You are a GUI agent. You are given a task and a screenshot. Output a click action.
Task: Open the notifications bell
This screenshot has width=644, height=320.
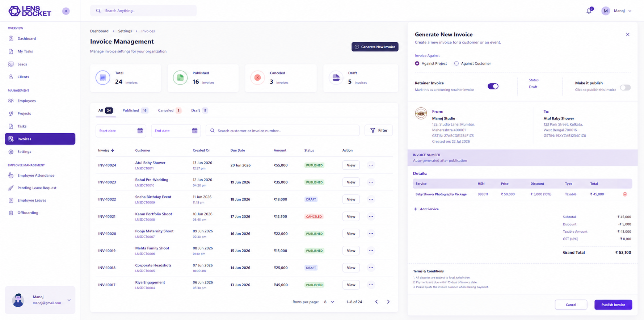(589, 11)
